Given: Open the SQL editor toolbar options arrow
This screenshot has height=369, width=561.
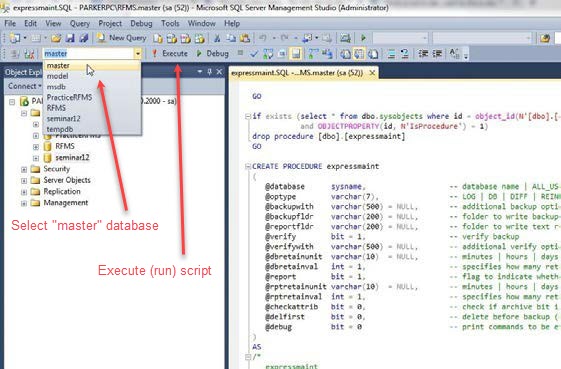Looking at the screenshot, I should [466, 55].
